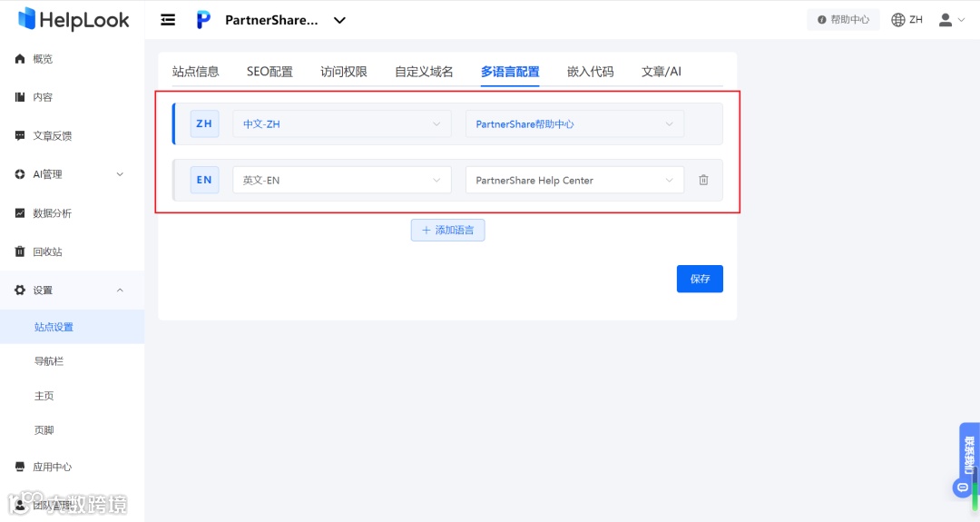Click the home icon next to 概览
The image size is (980, 522).
(20, 59)
